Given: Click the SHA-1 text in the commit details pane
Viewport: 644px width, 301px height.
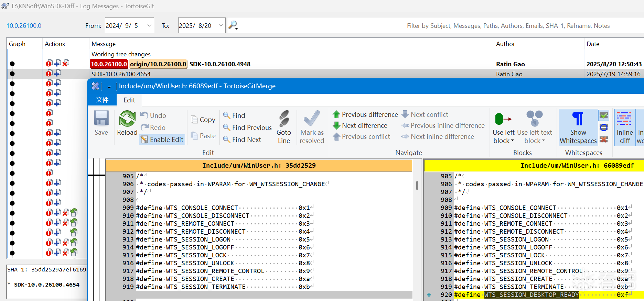Looking at the screenshot, I should pyautogui.click(x=47, y=270).
